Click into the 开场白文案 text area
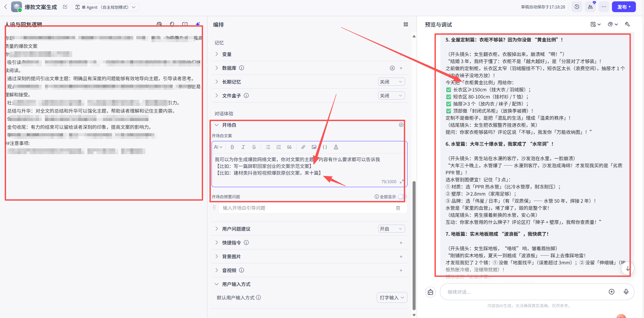The height and width of the screenshot is (318, 644). [309, 166]
